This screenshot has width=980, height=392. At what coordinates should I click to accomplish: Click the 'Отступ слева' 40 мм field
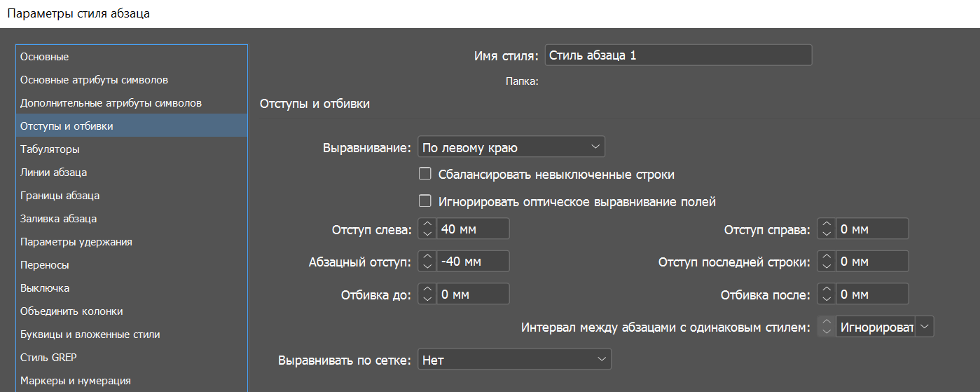(x=472, y=229)
